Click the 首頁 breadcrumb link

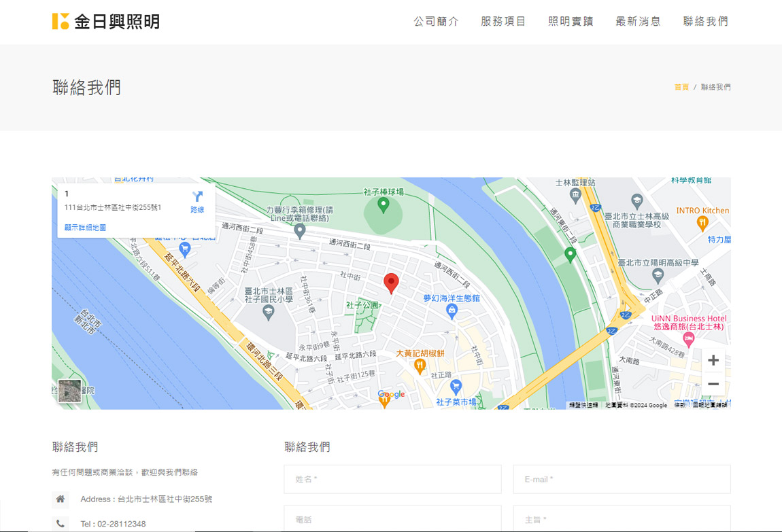pyautogui.click(x=681, y=87)
